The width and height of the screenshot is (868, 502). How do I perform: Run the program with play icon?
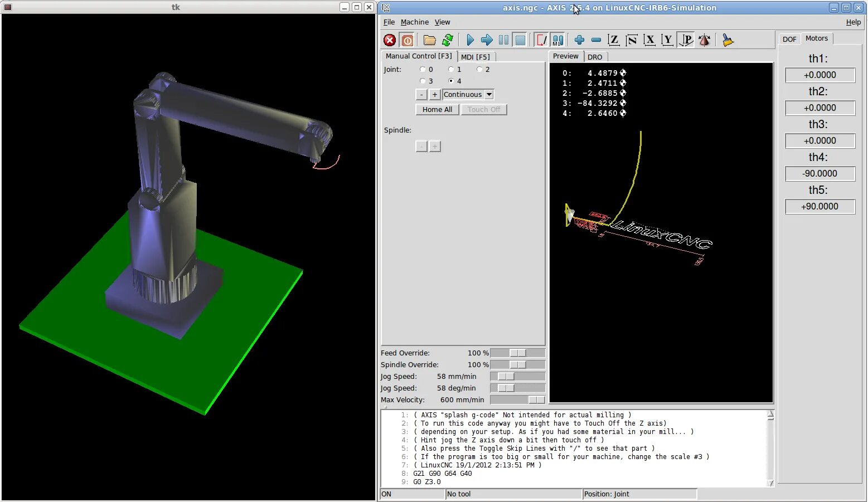point(470,40)
